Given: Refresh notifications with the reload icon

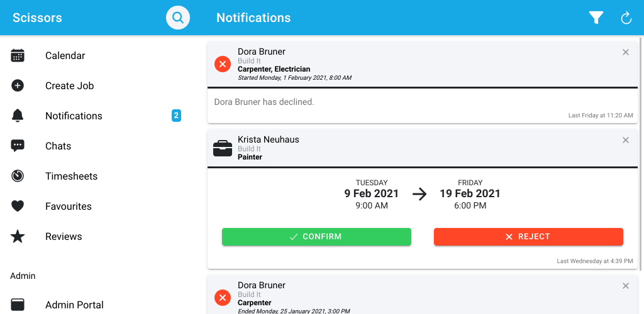Looking at the screenshot, I should tap(626, 18).
